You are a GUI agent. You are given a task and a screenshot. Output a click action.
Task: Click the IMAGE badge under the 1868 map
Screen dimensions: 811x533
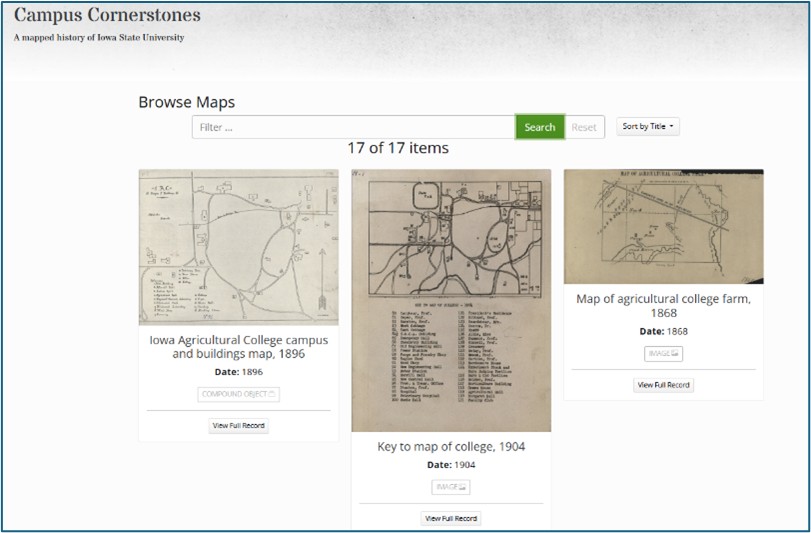point(664,354)
